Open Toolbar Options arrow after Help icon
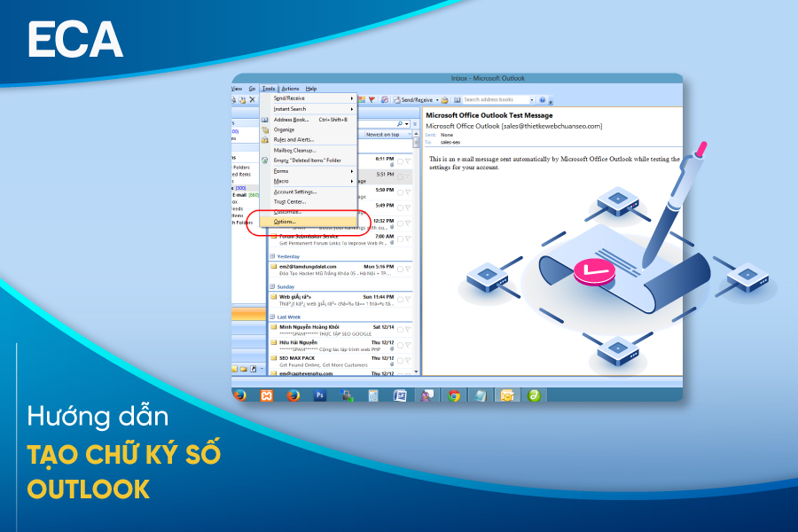This screenshot has width=798, height=532. click(551, 101)
